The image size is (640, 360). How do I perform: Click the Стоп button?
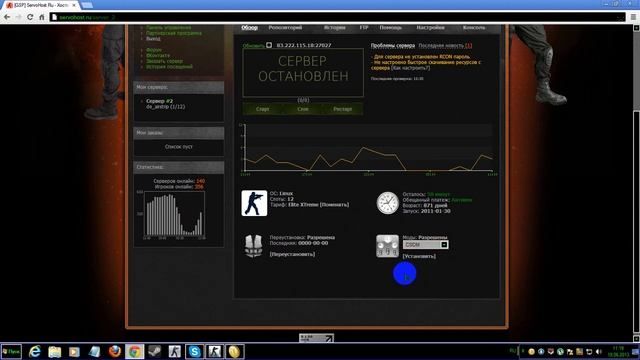(x=303, y=109)
